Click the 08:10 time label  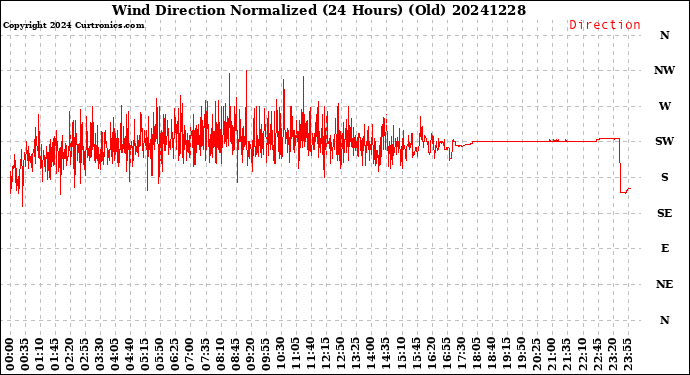click(x=220, y=354)
